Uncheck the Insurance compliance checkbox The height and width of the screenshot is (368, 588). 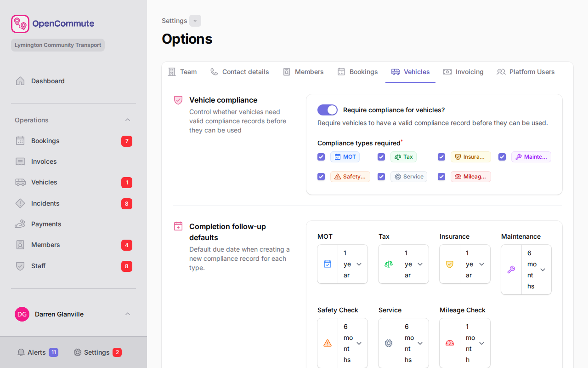(441, 157)
